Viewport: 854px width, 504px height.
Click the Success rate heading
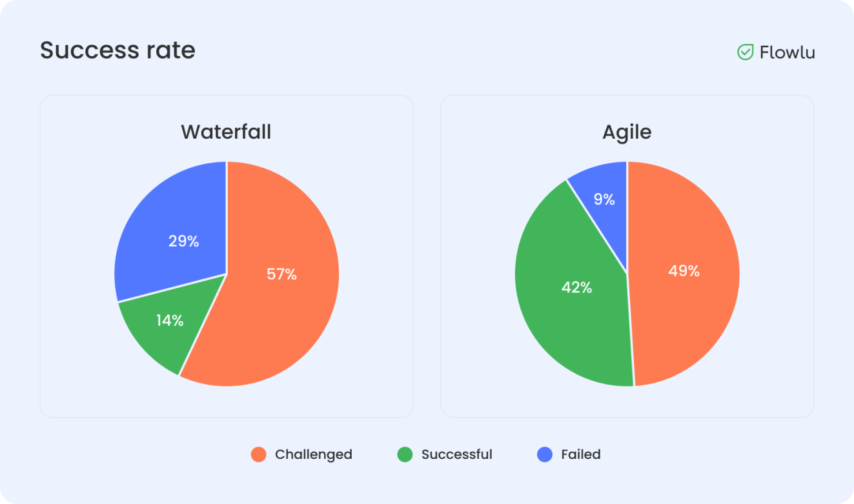[117, 50]
